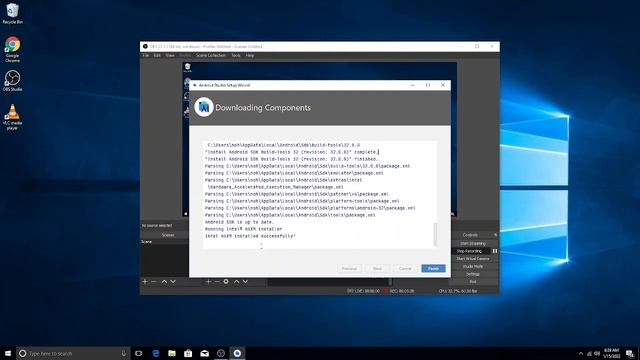This screenshot has height=360, width=640.
Task: Click the OBS audio mixer slider handle
Action: 390,282
